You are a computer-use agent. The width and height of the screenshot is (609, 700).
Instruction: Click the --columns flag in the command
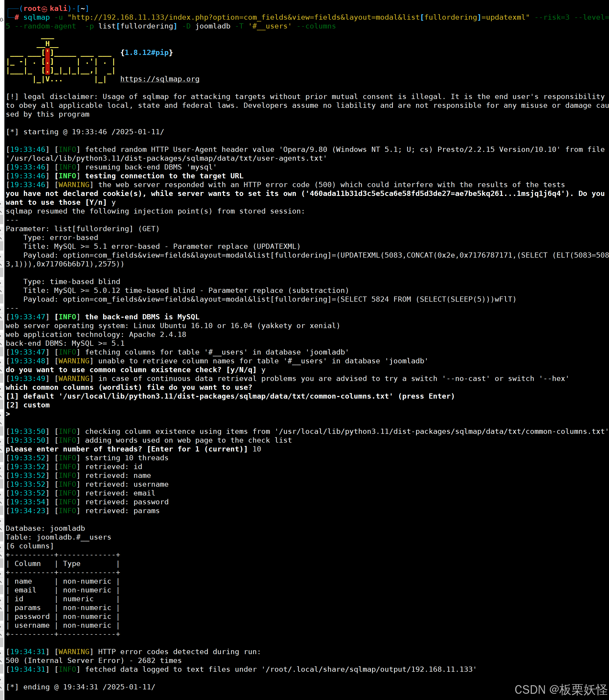click(316, 26)
